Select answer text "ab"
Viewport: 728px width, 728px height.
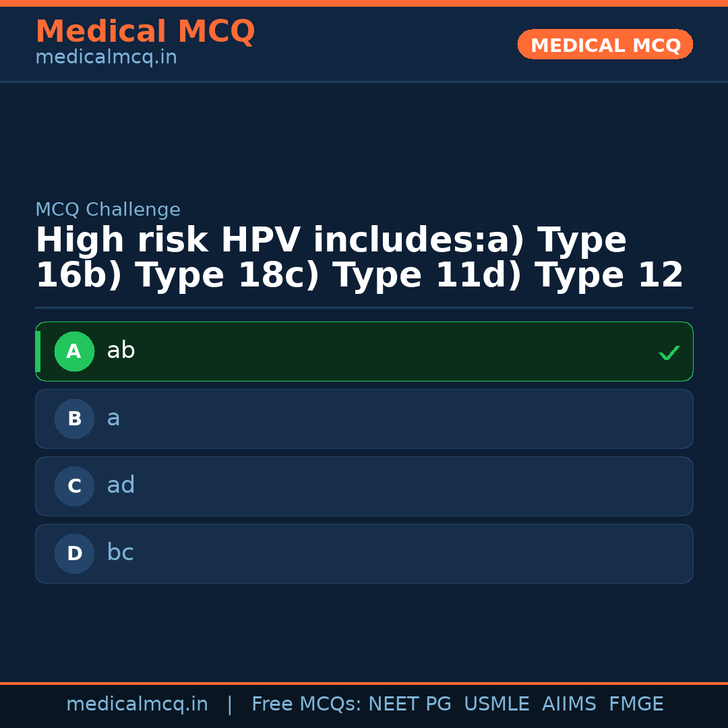121,351
